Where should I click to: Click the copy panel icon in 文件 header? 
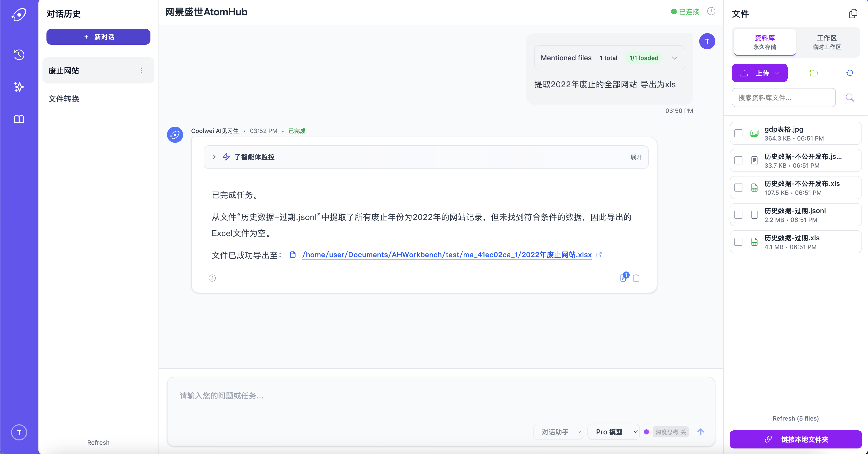coord(853,14)
